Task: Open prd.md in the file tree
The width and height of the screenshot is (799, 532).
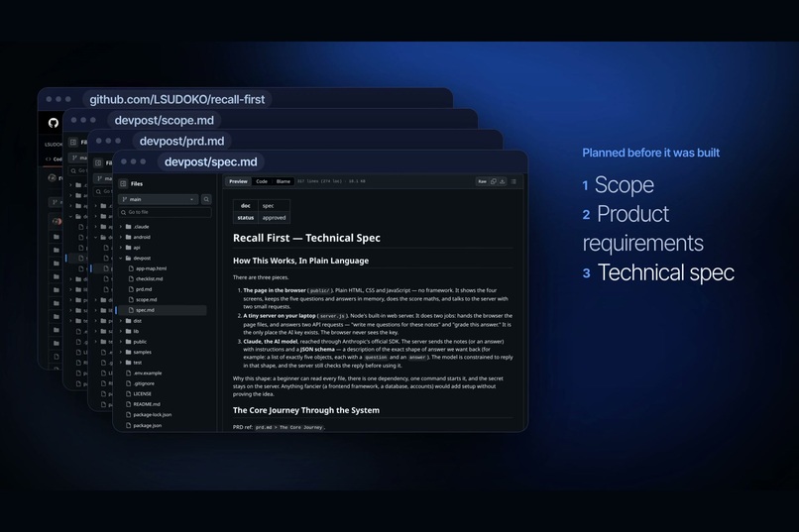Action: [144, 289]
